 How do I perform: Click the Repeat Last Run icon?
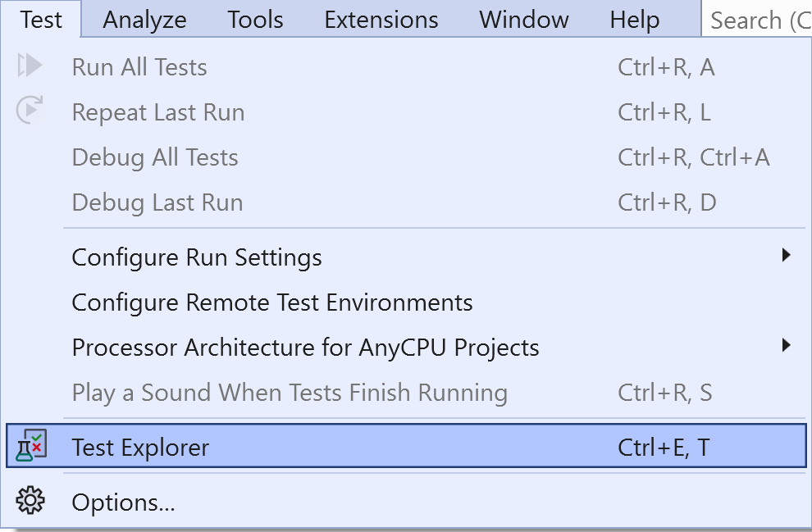[30, 111]
